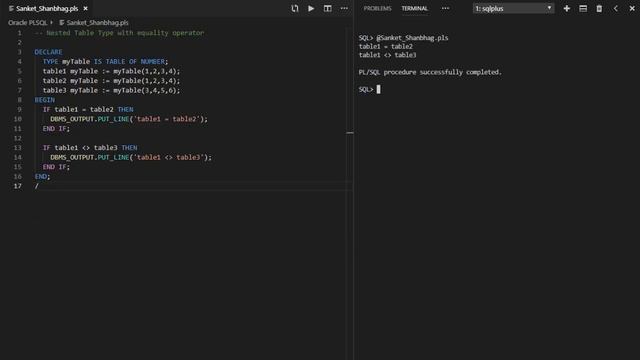
Task: Close the Sanket_Shanbhag.pls editor tab
Action: point(85,9)
